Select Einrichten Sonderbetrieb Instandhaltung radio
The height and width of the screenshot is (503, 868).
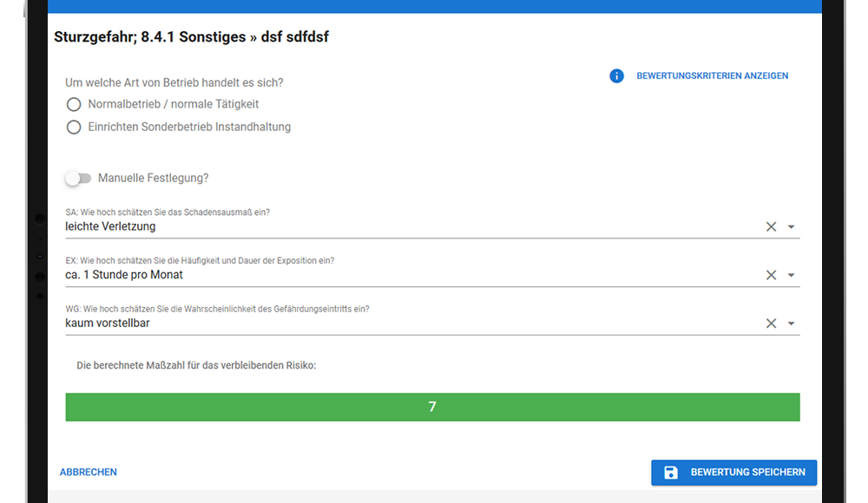click(x=74, y=127)
